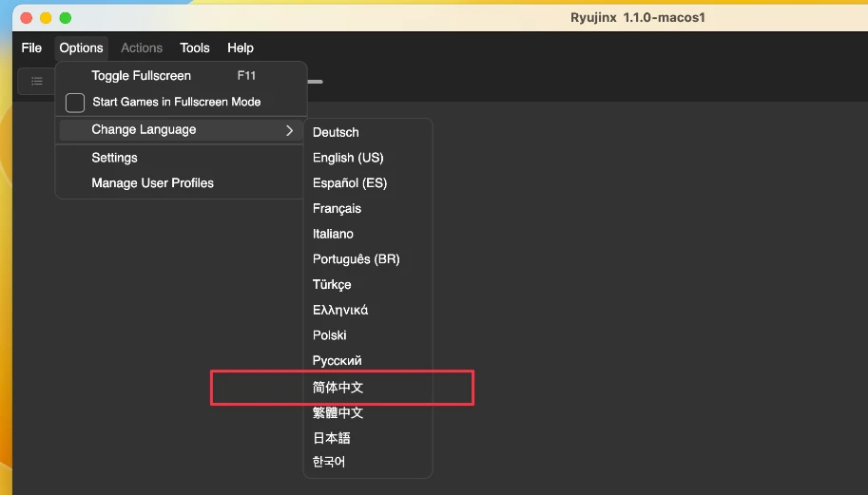The height and width of the screenshot is (495, 868).
Task: Open the Tools menu
Action: [194, 48]
